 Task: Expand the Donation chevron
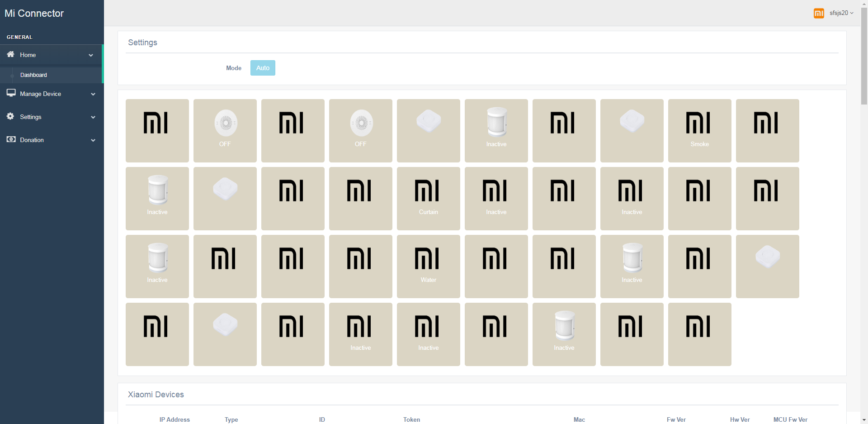[93, 140]
